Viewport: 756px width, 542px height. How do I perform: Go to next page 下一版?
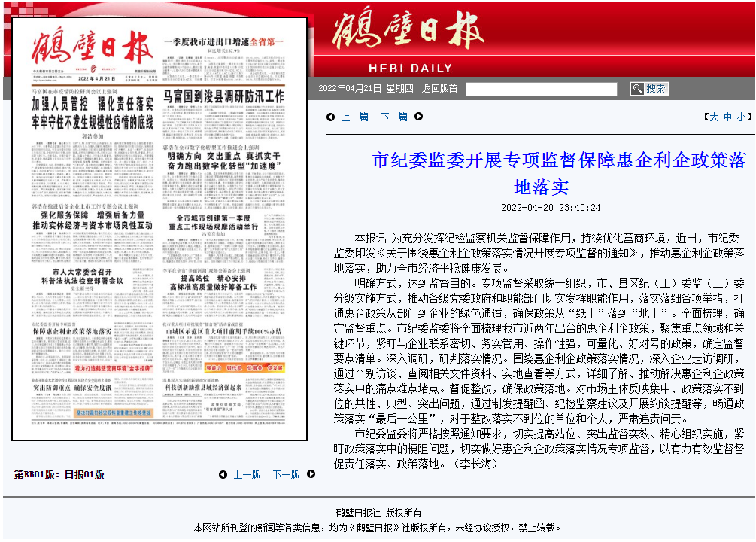287,474
